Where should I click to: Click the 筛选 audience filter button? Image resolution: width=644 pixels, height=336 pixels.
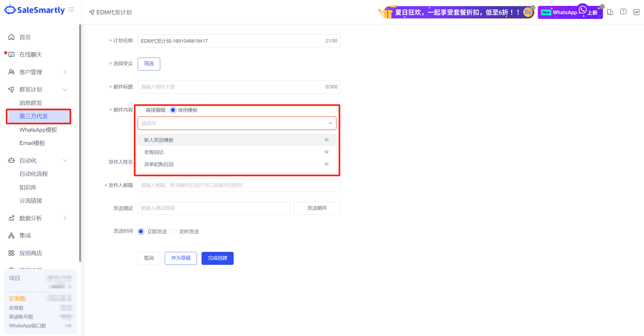coord(149,64)
